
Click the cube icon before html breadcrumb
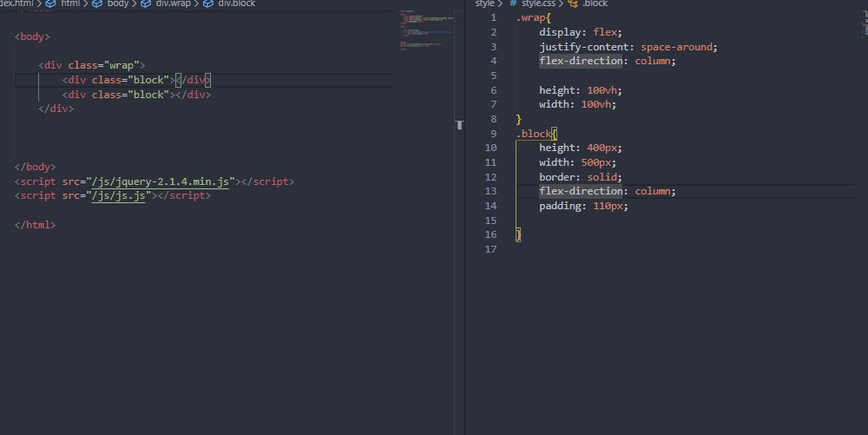point(51,3)
